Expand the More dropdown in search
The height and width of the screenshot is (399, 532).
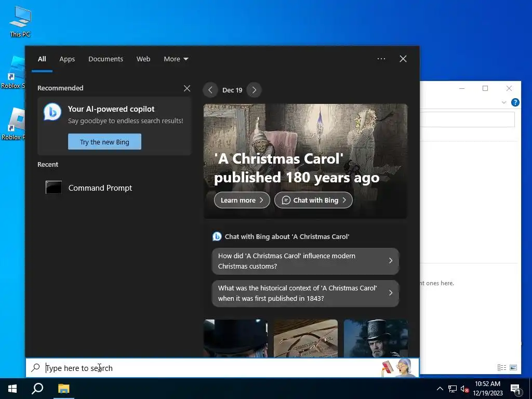pos(176,59)
